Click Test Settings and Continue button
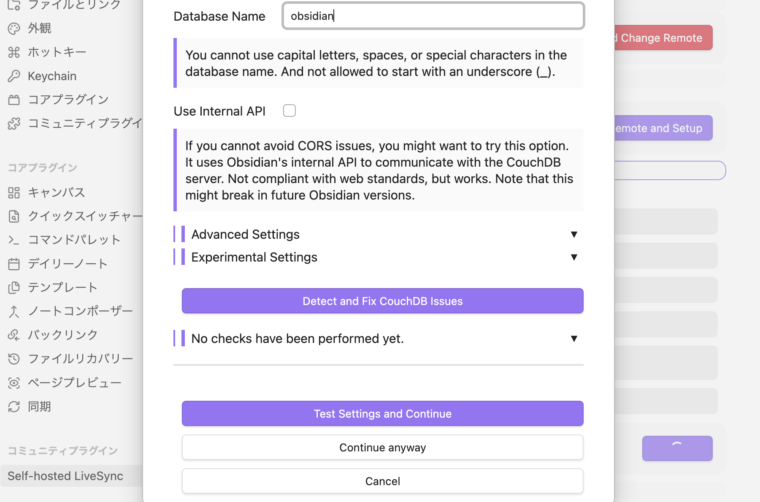Viewport: 760px width, 502px height. [382, 414]
